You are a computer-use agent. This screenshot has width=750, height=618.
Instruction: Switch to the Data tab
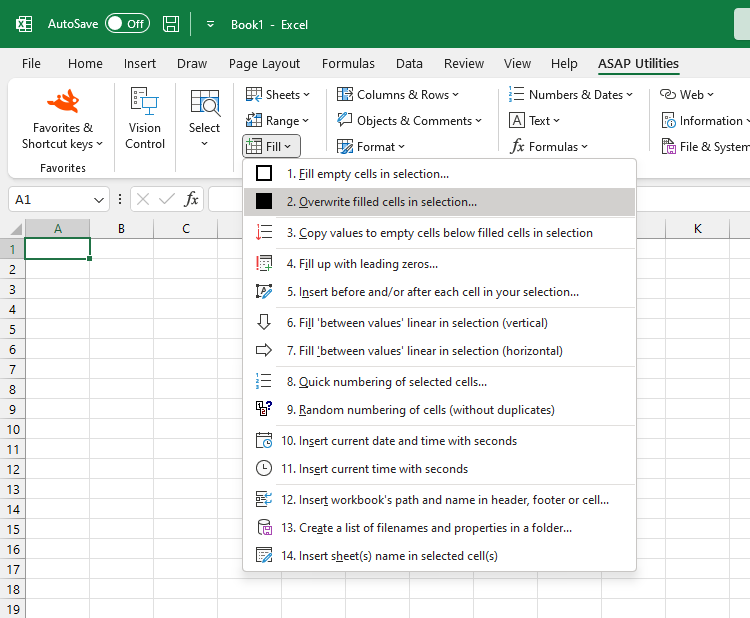[409, 64]
